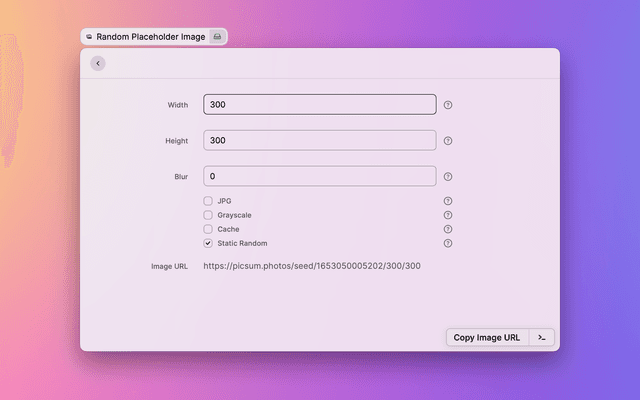Open help icon for Height field
Viewport: 640px width, 400px height.
pyautogui.click(x=448, y=141)
